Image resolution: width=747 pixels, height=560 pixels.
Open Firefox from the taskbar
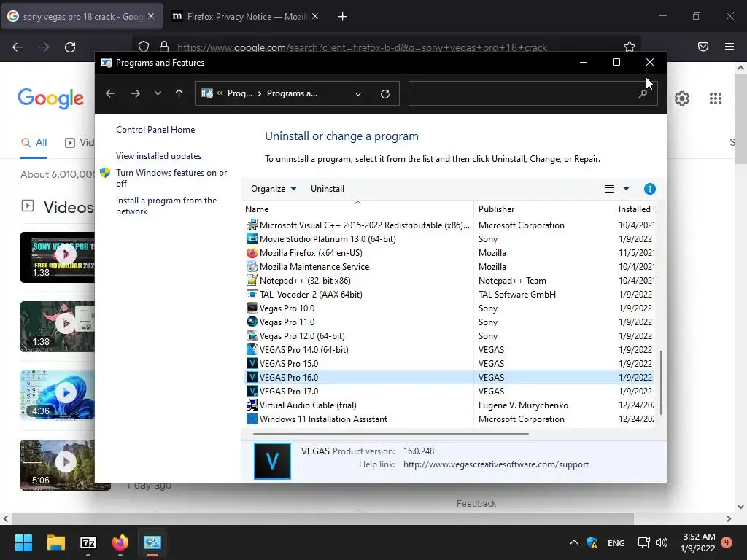(x=120, y=542)
